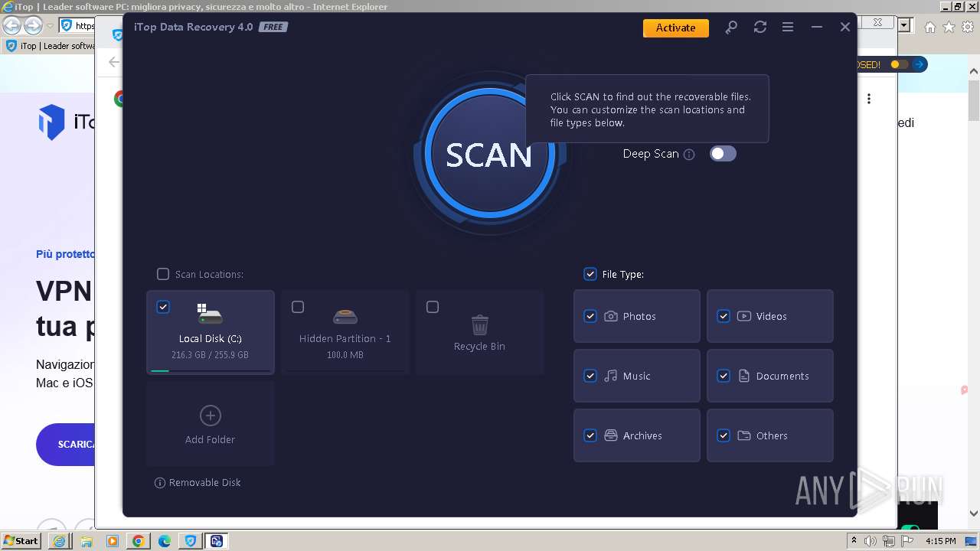Click the Recycle Bin trash icon
Screen dimensions: 980x551
tap(480, 324)
